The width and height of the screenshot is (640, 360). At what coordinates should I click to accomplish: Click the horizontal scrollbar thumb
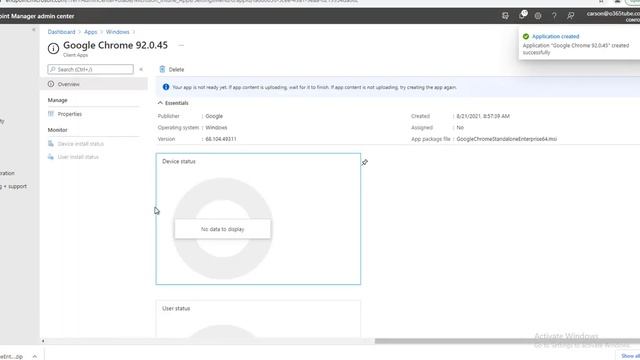(x=507, y=341)
